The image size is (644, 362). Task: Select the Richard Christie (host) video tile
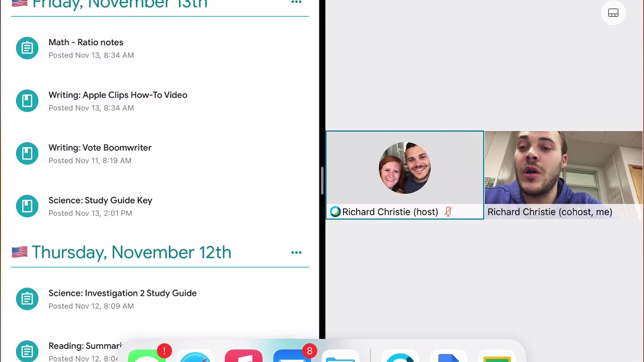[x=405, y=175]
